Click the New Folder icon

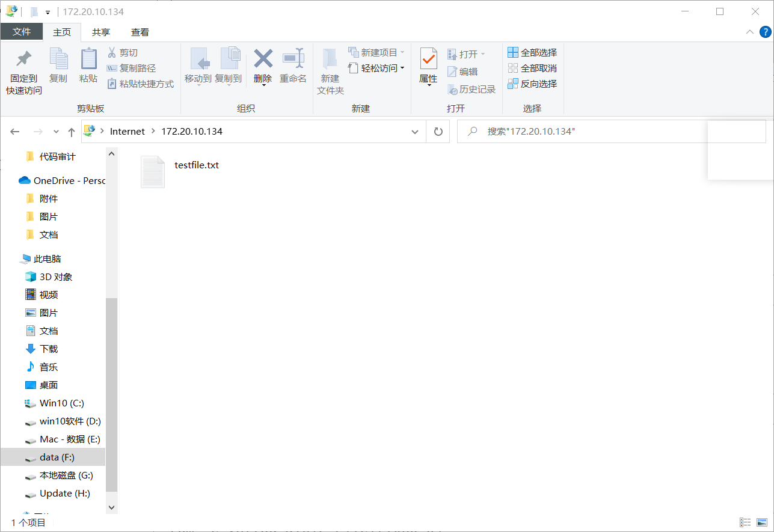point(330,59)
